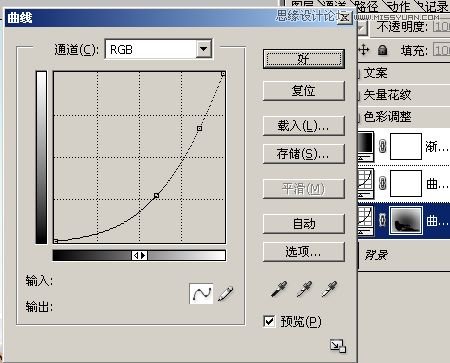The image size is (450, 363).
Task: Select the 色彩调整 group name
Action: 387,117
